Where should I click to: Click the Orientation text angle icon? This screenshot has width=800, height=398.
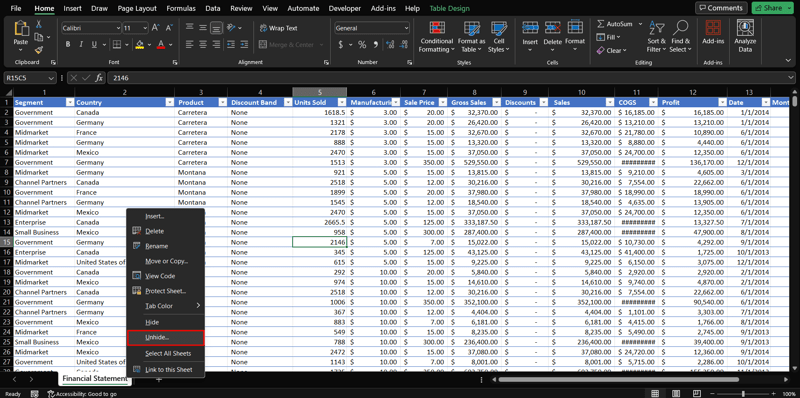tap(231, 28)
